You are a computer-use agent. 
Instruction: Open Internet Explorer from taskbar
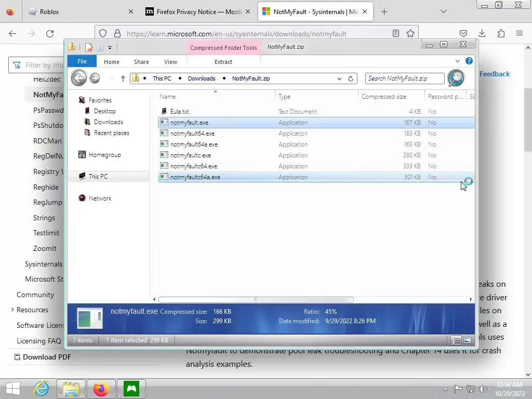click(42, 389)
